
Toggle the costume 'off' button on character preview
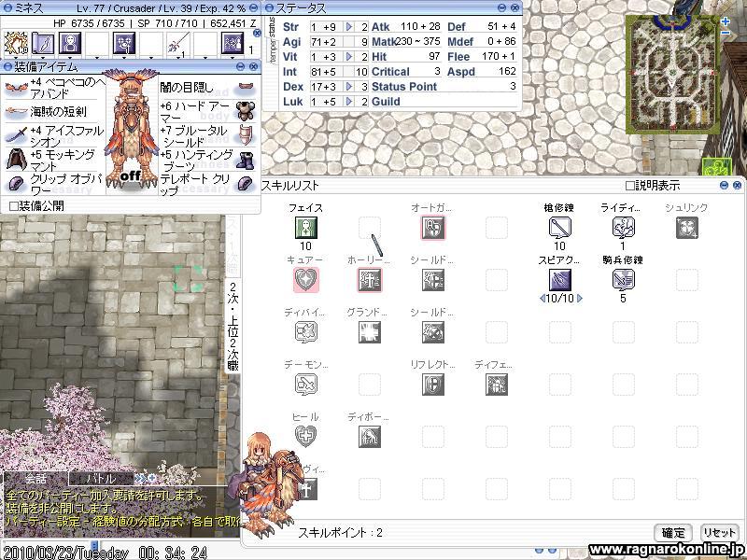click(130, 176)
